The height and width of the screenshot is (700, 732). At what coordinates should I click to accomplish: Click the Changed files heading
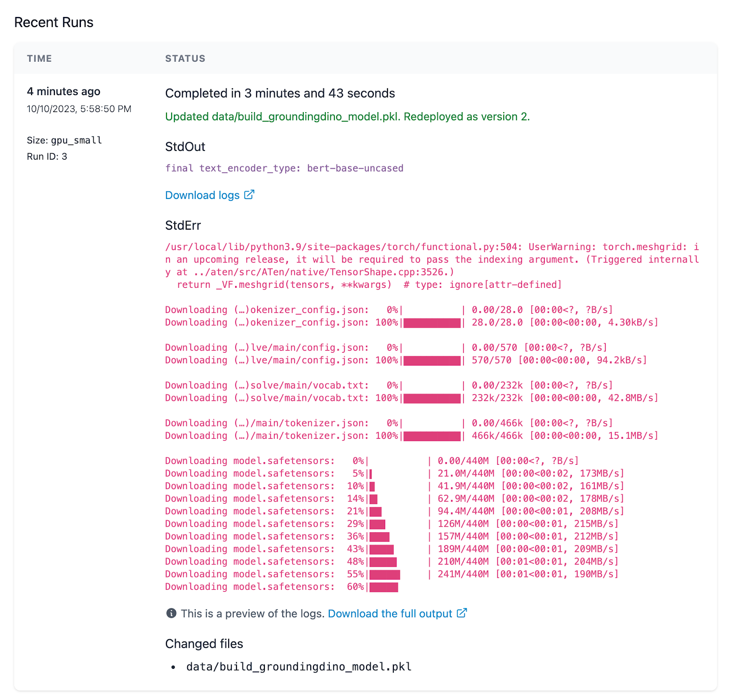pos(204,644)
